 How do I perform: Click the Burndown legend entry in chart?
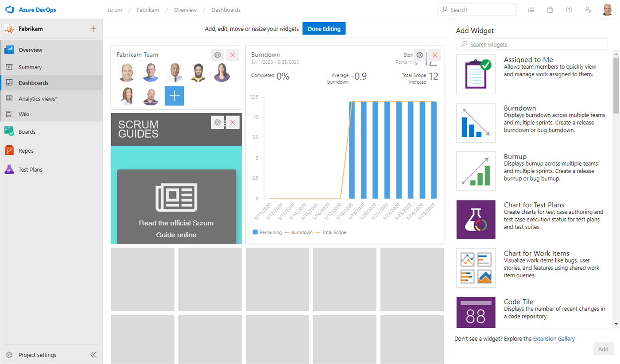point(298,232)
